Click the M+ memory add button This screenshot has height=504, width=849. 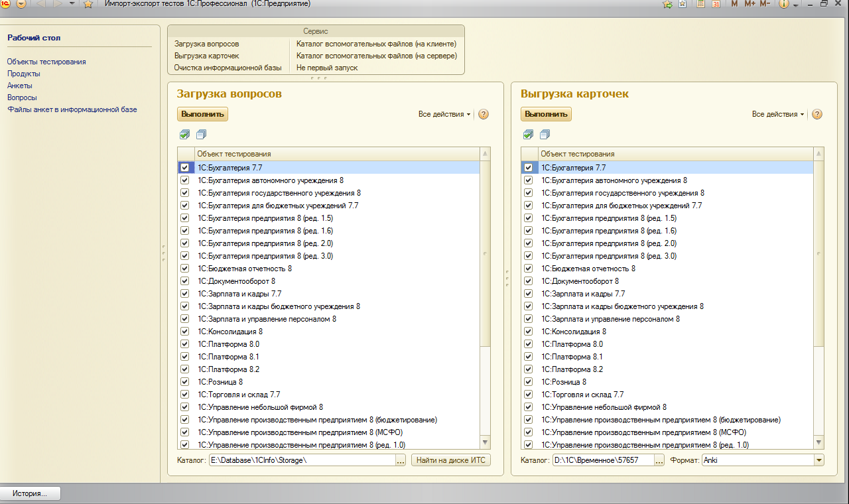point(750,4)
